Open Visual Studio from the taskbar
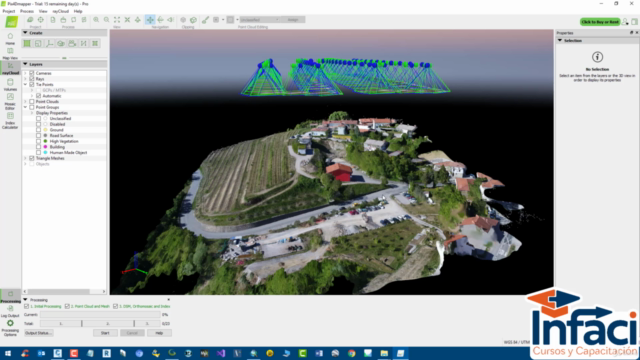Image resolution: width=640 pixels, height=360 pixels. pos(221,353)
